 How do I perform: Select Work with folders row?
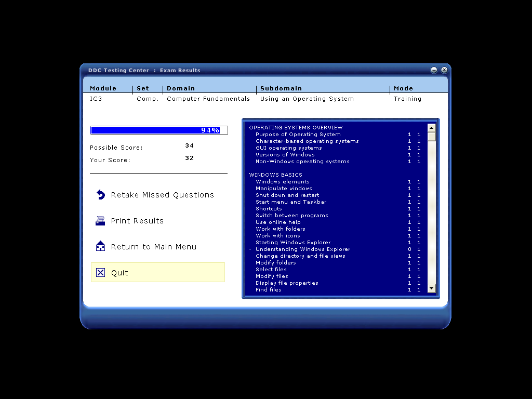pyautogui.click(x=338, y=229)
